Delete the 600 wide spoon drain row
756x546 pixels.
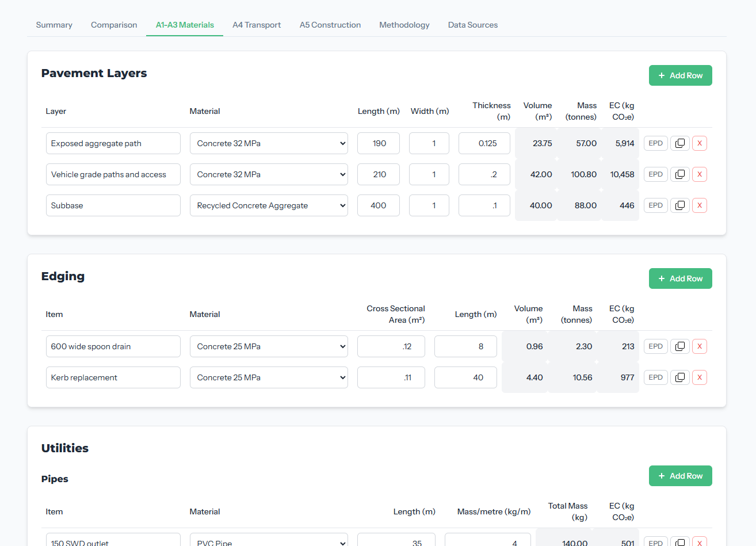click(700, 346)
